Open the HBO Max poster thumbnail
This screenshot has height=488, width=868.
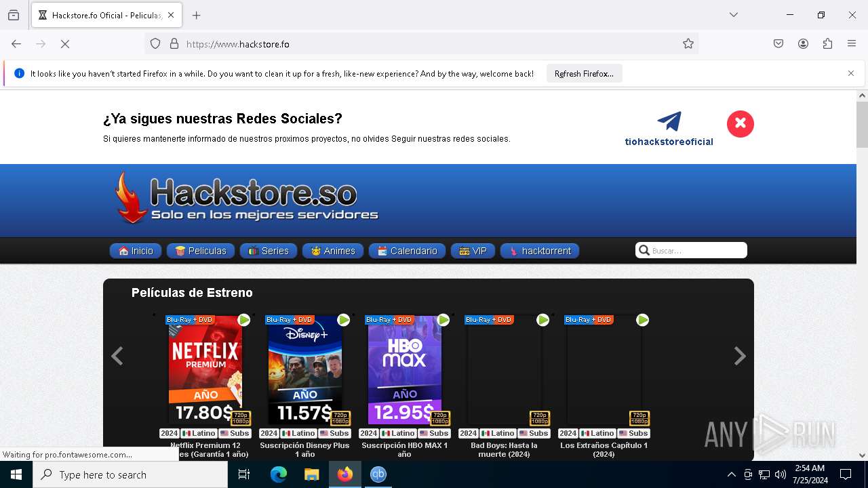tap(405, 370)
